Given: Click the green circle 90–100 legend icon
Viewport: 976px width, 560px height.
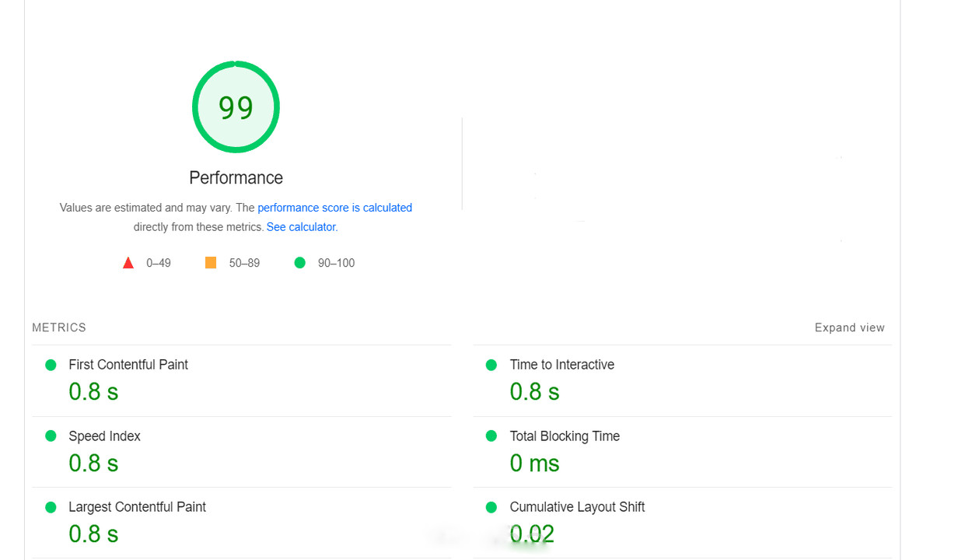Looking at the screenshot, I should (x=300, y=263).
